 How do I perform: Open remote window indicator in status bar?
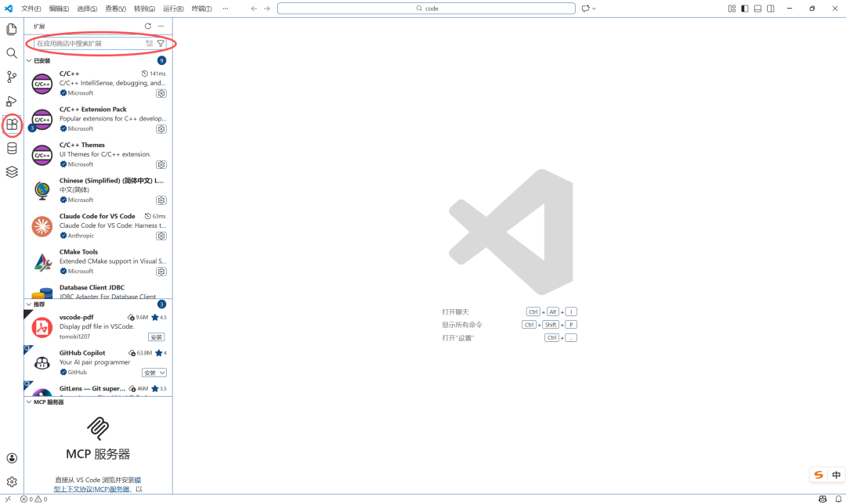coord(8,499)
